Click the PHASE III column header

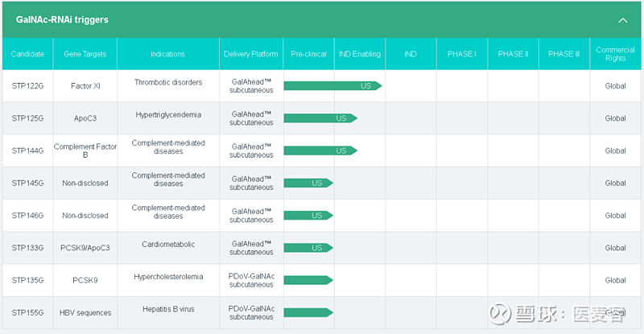(563, 54)
